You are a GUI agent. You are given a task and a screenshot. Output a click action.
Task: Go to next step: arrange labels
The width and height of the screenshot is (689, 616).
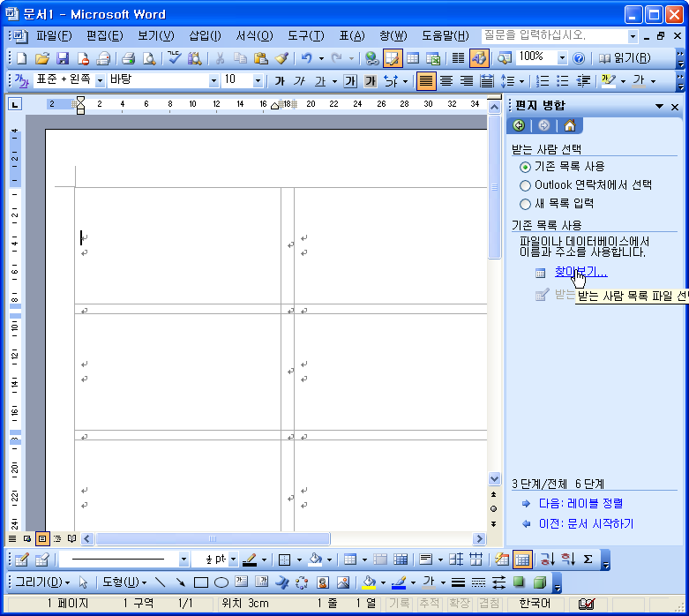pyautogui.click(x=580, y=503)
